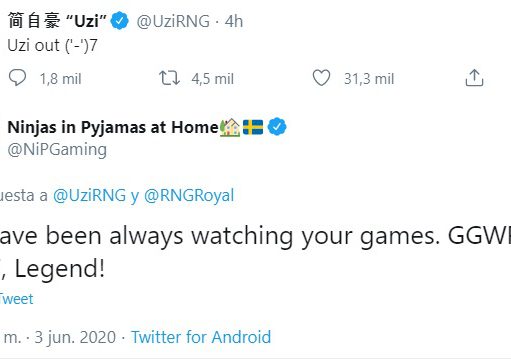Screen dimensions: 511x362
Task: Click the Swedish flag emoji
Action: (x=253, y=127)
